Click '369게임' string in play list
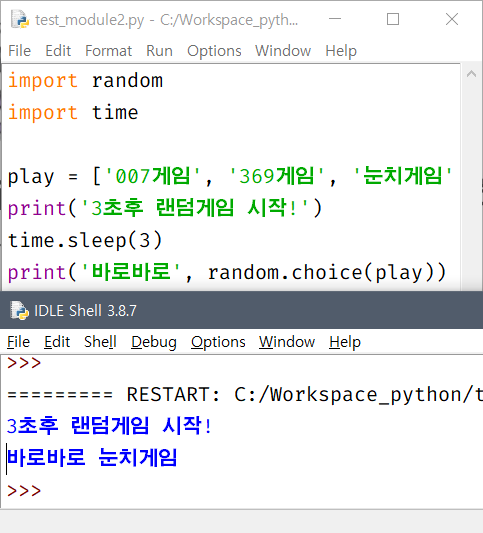Image resolution: width=483 pixels, height=533 pixels. tap(277, 176)
